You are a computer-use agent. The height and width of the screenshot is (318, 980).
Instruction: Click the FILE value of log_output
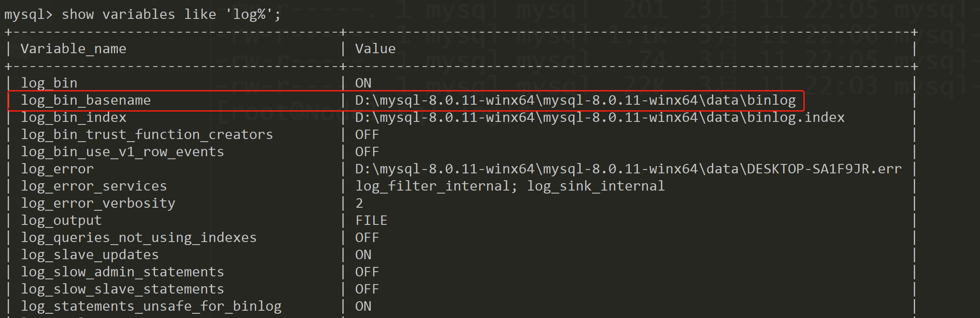(x=371, y=221)
